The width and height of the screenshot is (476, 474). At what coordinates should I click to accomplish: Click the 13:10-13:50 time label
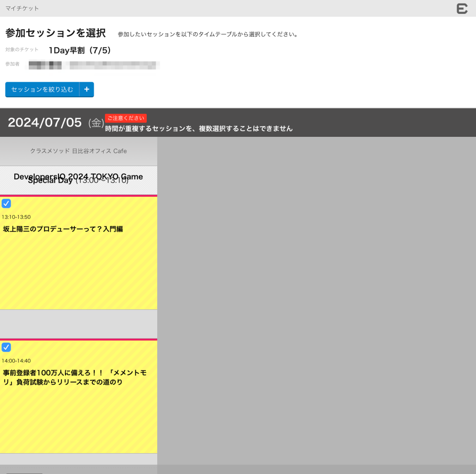(17, 217)
